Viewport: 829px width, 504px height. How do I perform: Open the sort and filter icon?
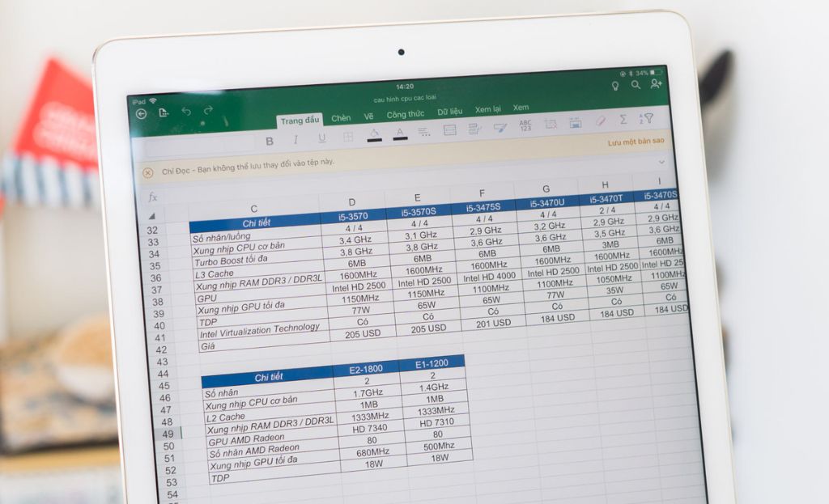click(x=646, y=118)
